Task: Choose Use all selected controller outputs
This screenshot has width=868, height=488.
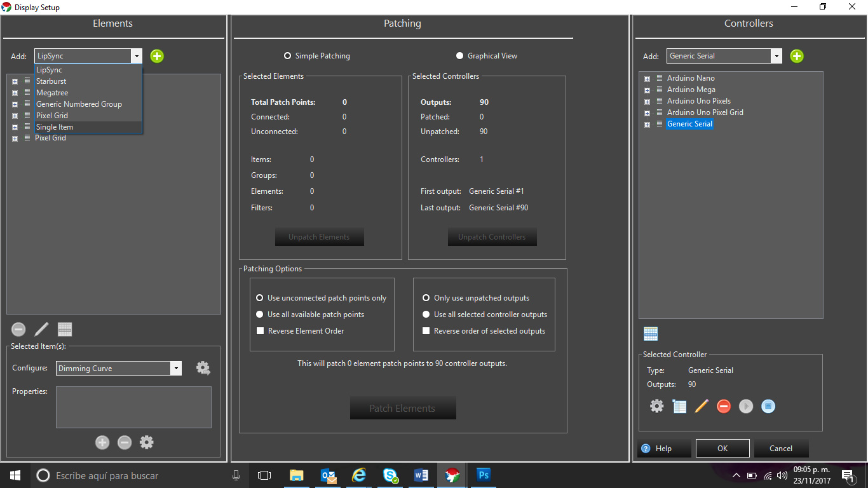Action: point(426,315)
